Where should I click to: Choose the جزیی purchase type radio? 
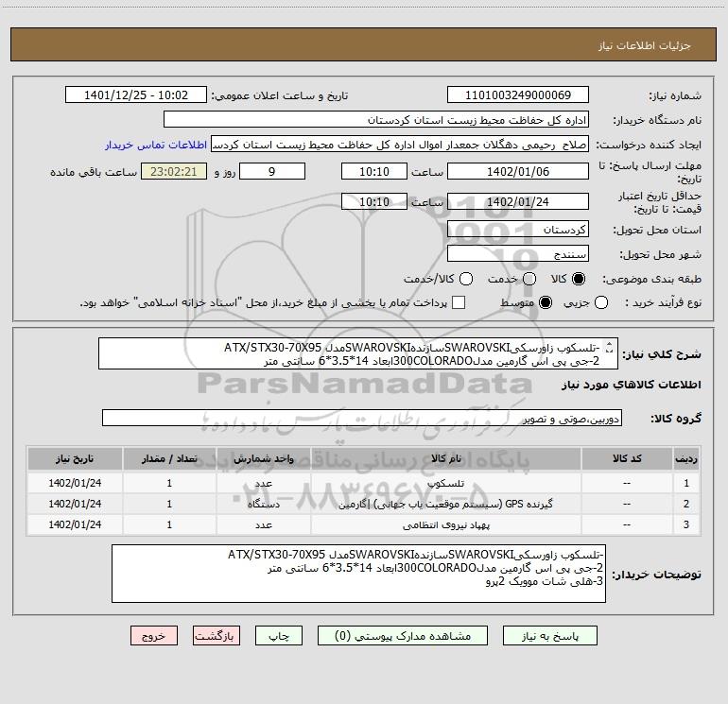click(600, 302)
